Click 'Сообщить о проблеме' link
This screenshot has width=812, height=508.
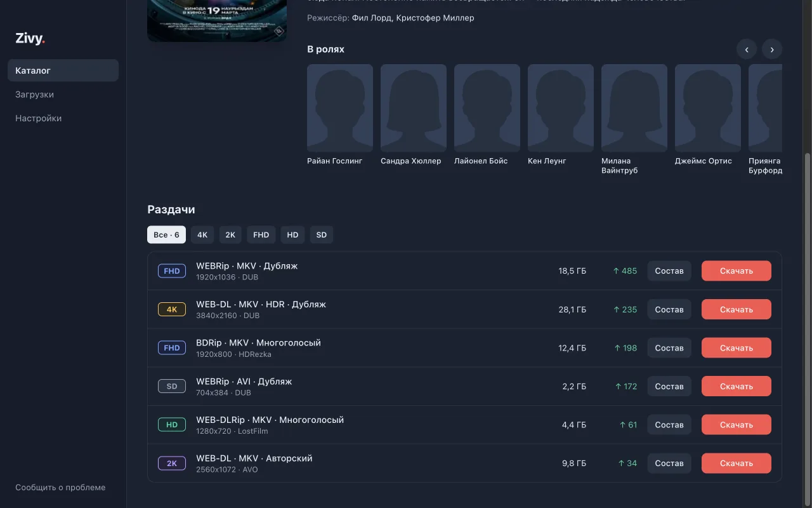pyautogui.click(x=60, y=488)
